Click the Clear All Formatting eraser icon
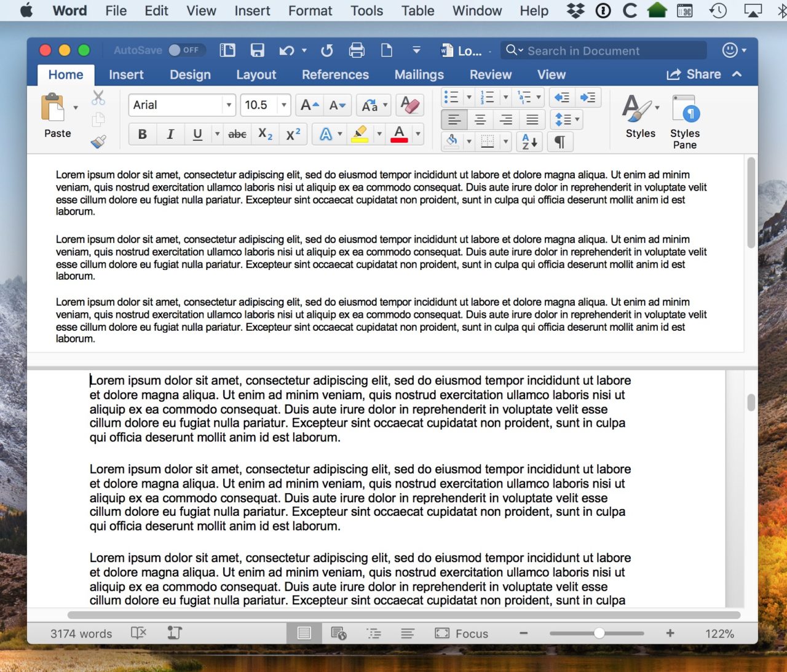The height and width of the screenshot is (672, 787). [x=409, y=105]
